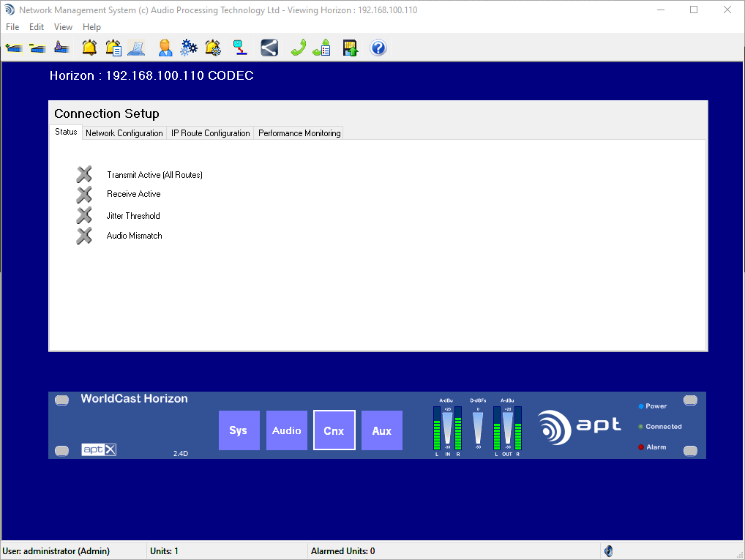Click the speaker icon in status bar
The height and width of the screenshot is (560, 745).
609,551
